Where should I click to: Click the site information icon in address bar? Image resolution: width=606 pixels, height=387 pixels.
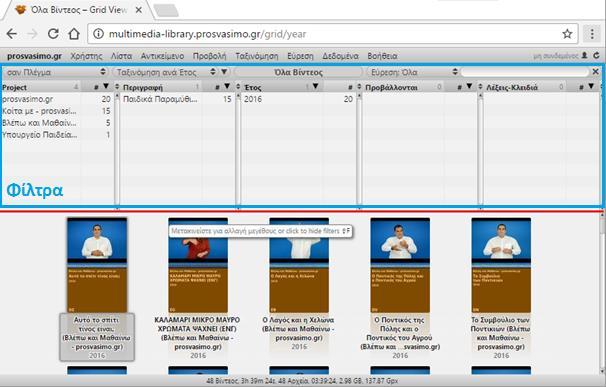point(99,34)
